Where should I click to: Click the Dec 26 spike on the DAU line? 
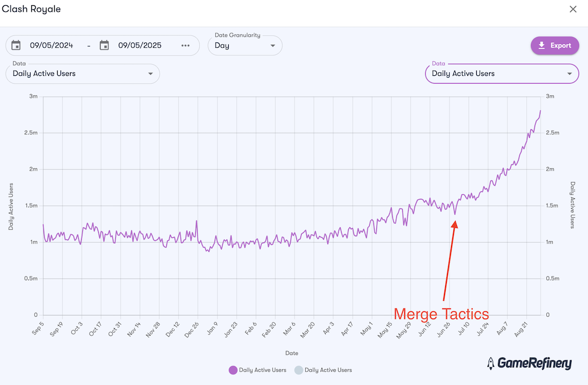pyautogui.click(x=196, y=221)
